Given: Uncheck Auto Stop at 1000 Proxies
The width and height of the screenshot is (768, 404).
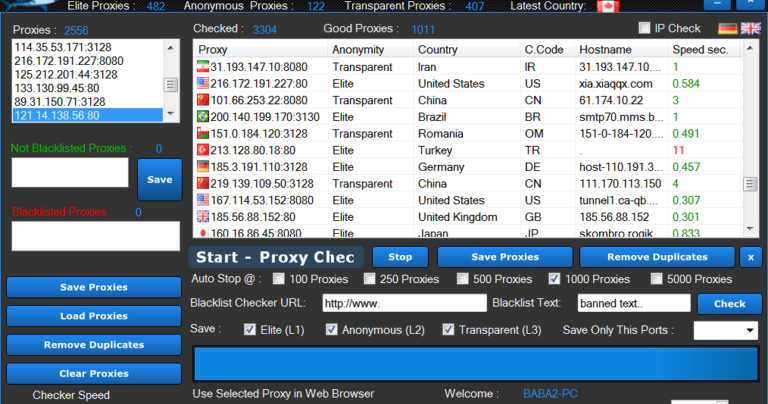Looking at the screenshot, I should [554, 279].
